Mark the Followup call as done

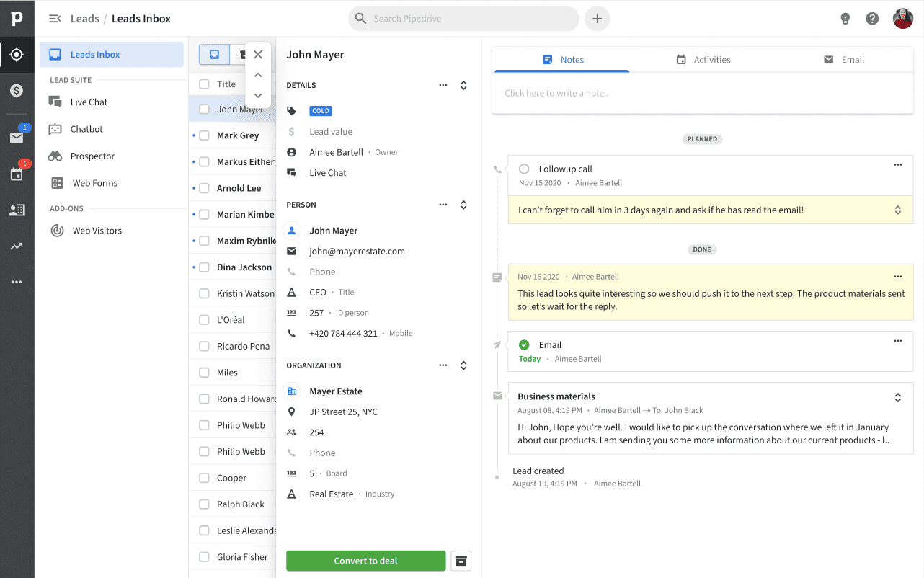pos(524,169)
